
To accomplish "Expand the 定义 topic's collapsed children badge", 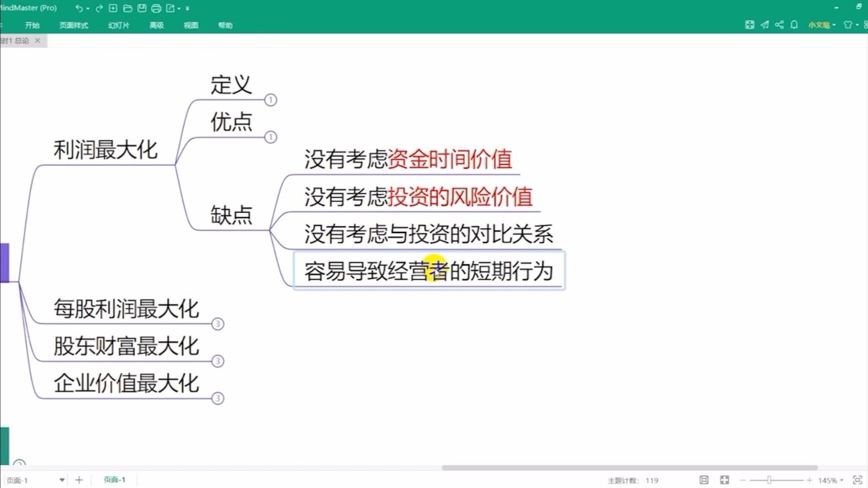I will [x=271, y=100].
